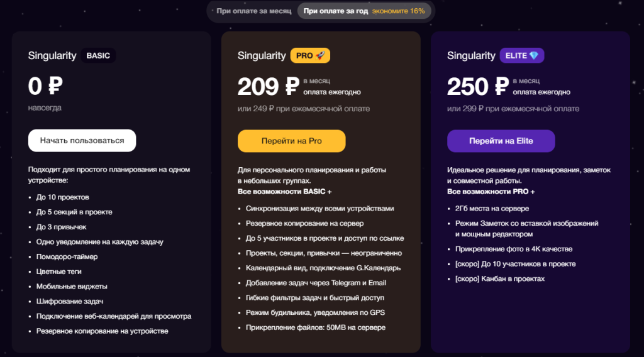Click the 250 ₽ Elite price
The height and width of the screenshot is (357, 644).
point(478,87)
